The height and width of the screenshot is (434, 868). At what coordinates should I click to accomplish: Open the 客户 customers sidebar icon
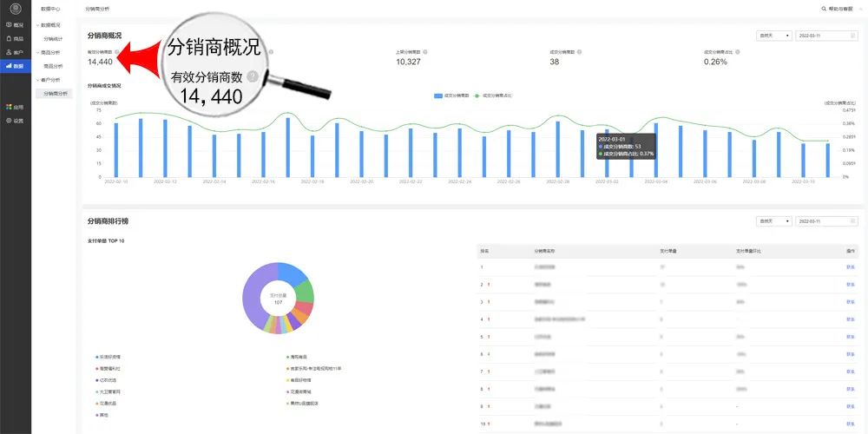point(14,52)
